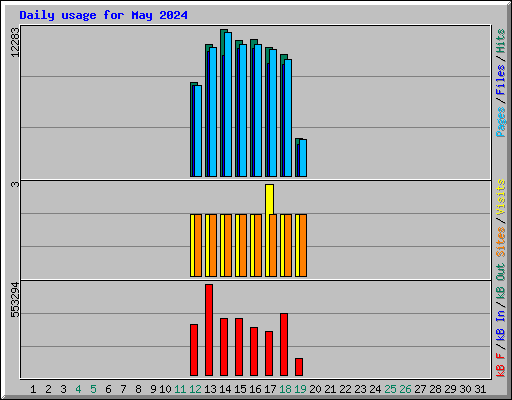The height and width of the screenshot is (400, 512).
Task: Click the light blue pages bar for day 12
Action: (x=198, y=131)
